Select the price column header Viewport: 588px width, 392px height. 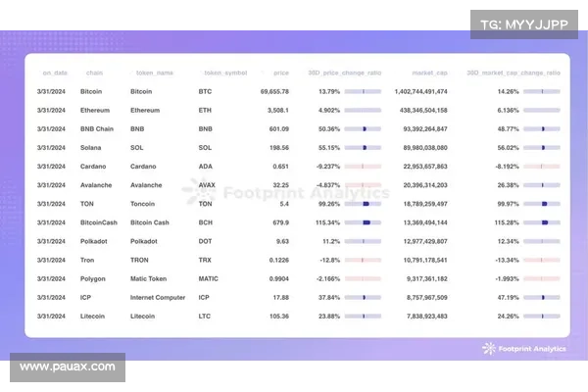pyautogui.click(x=281, y=73)
